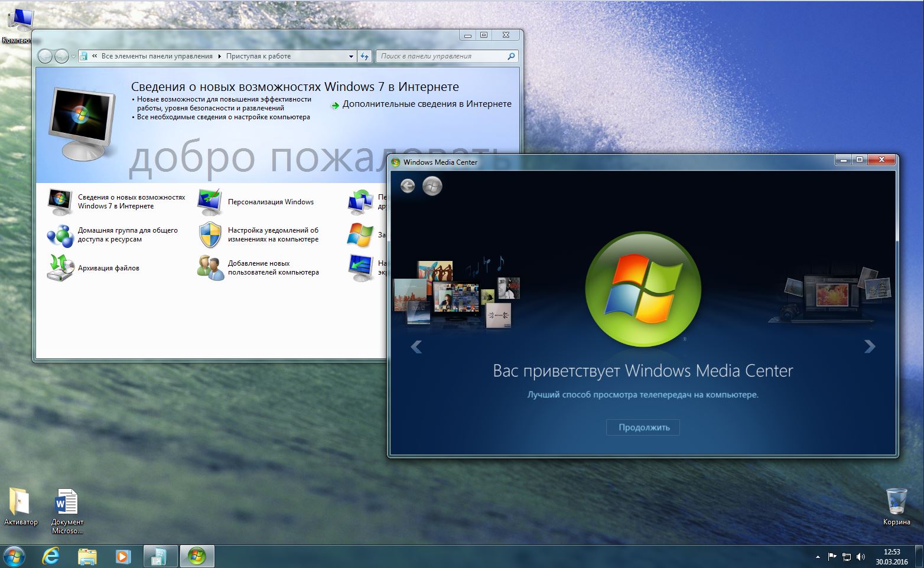
Task: Click the volume speaker icon in tray
Action: (861, 556)
